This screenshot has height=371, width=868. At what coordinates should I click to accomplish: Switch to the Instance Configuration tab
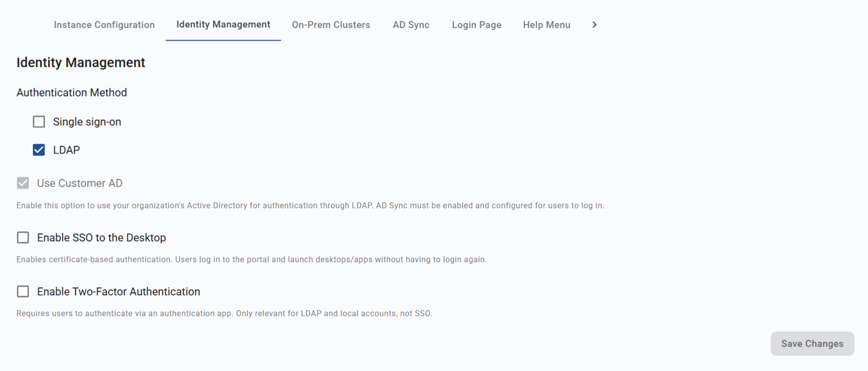click(x=104, y=25)
